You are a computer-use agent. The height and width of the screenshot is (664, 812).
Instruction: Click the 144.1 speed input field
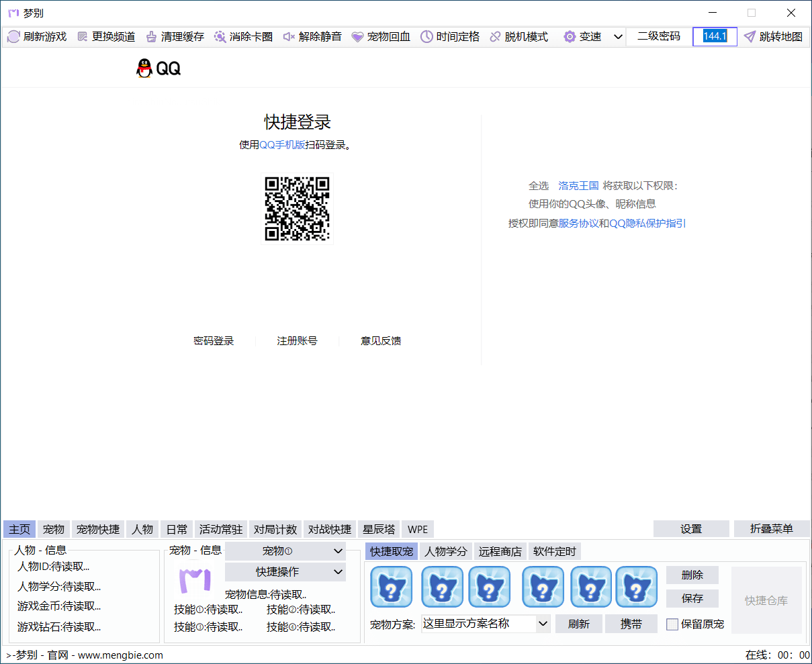[x=714, y=36]
